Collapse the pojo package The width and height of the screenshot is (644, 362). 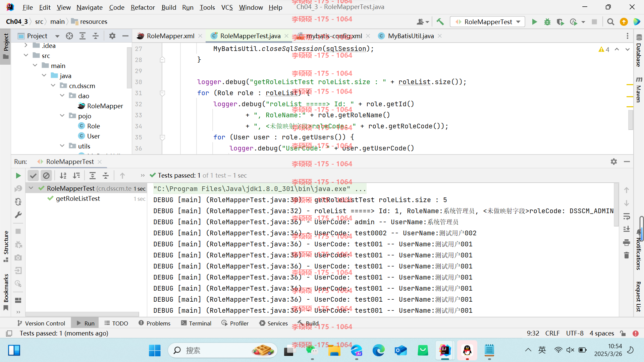pyautogui.click(x=62, y=116)
